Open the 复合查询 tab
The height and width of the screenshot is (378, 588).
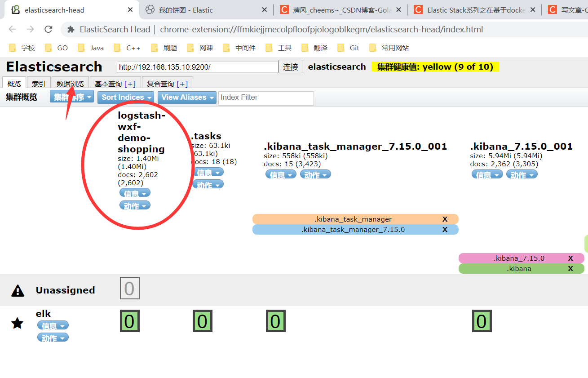pyautogui.click(x=168, y=84)
